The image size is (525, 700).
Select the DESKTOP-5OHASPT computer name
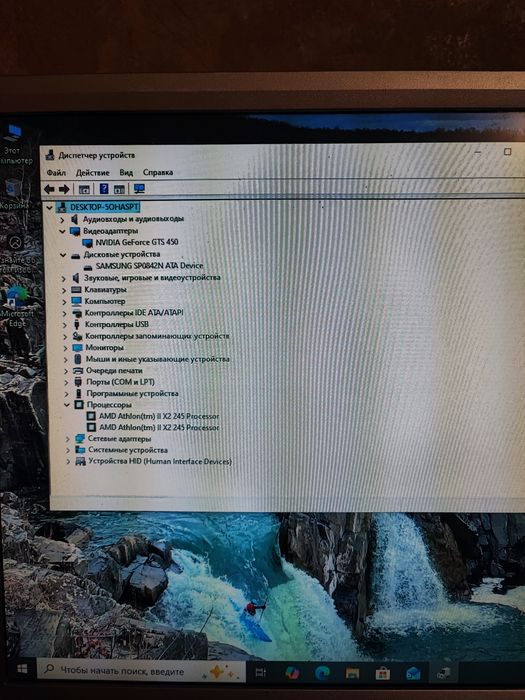point(104,207)
